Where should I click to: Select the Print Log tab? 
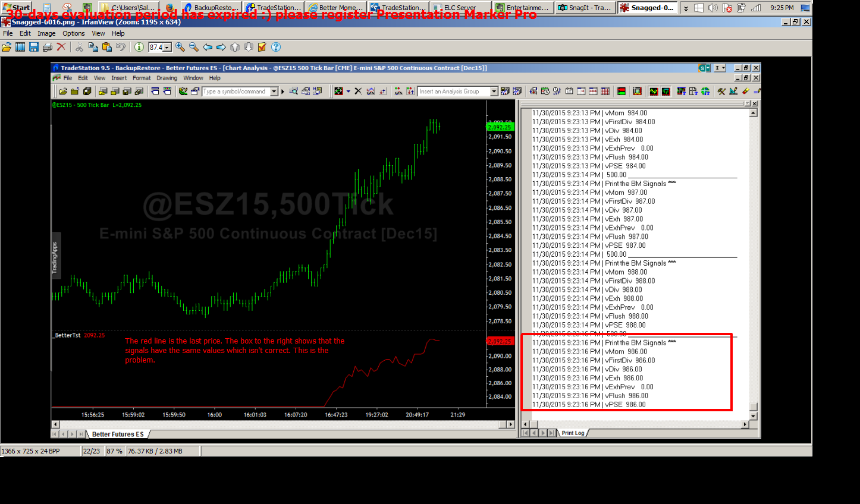[x=573, y=433]
